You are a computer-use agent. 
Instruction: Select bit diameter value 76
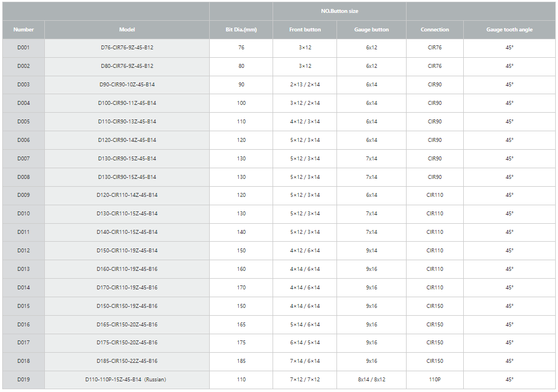pos(241,47)
